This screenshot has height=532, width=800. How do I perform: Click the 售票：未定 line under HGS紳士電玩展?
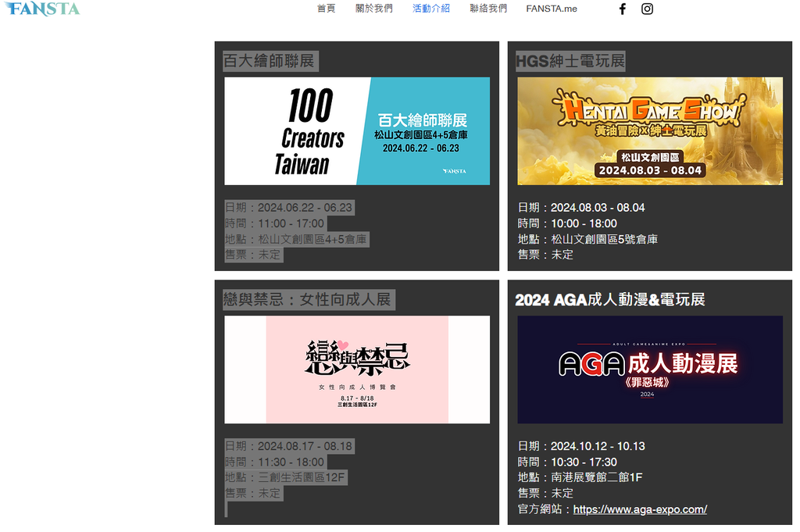(545, 255)
